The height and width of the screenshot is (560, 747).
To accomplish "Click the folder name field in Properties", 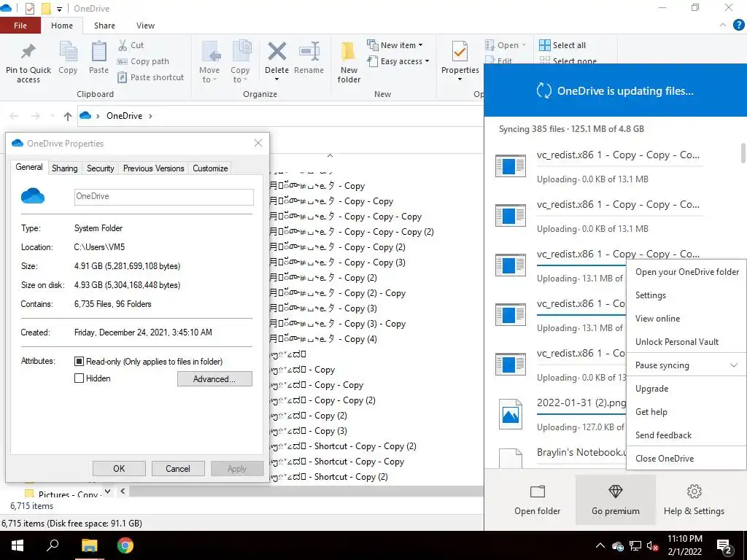I will pyautogui.click(x=164, y=197).
